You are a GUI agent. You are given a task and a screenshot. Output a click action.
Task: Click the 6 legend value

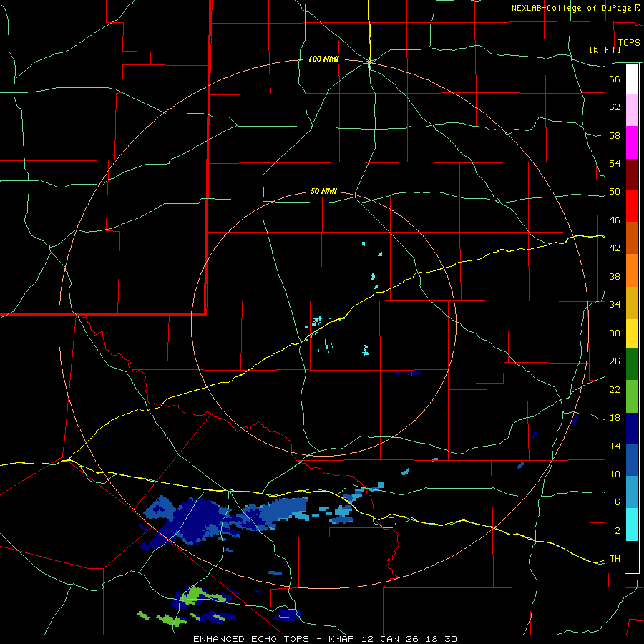pos(618,502)
